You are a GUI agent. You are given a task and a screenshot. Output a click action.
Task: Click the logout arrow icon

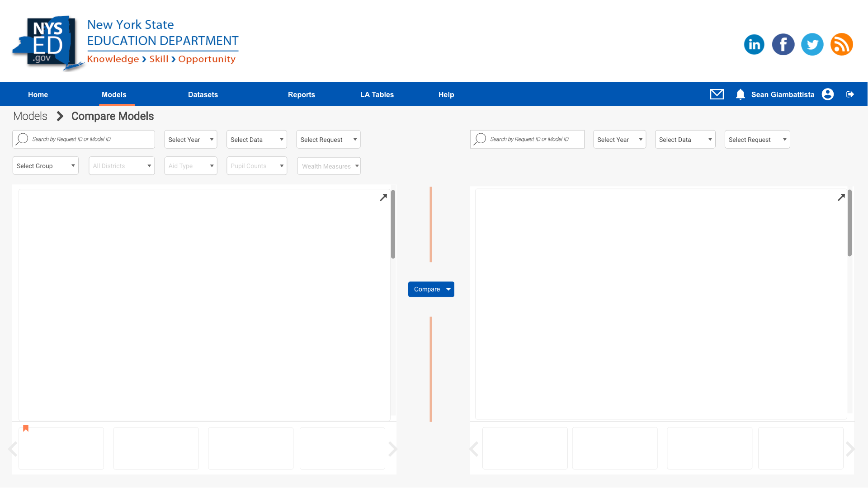850,94
